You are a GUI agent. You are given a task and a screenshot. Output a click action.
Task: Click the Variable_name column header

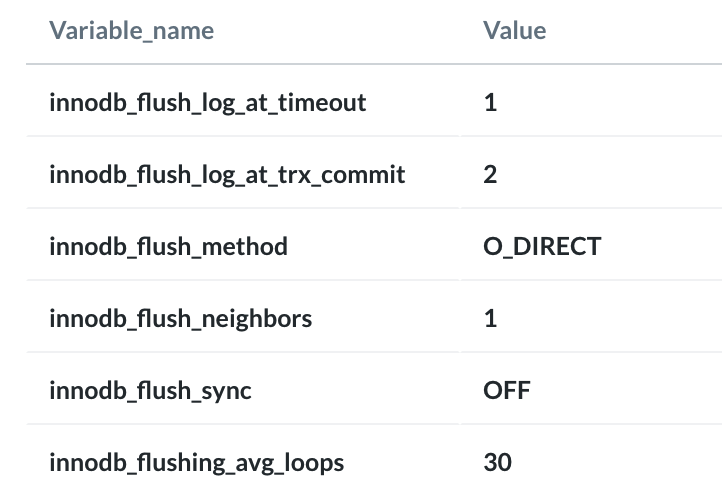132,31
